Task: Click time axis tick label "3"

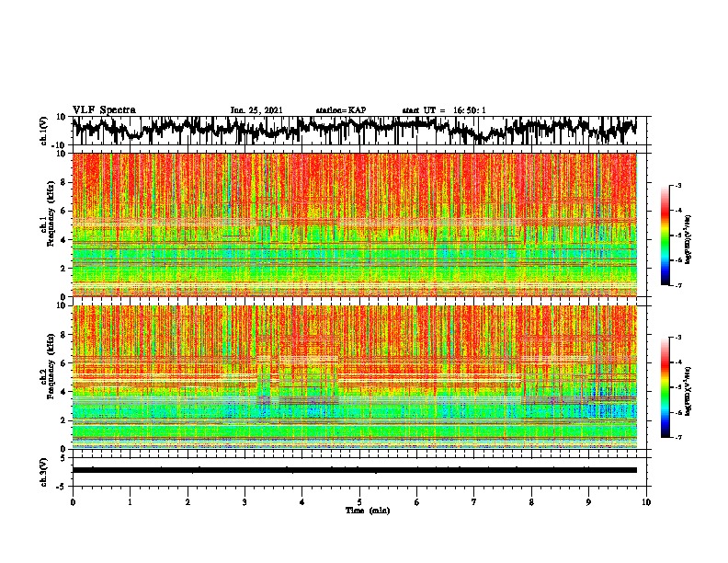Action: [245, 502]
